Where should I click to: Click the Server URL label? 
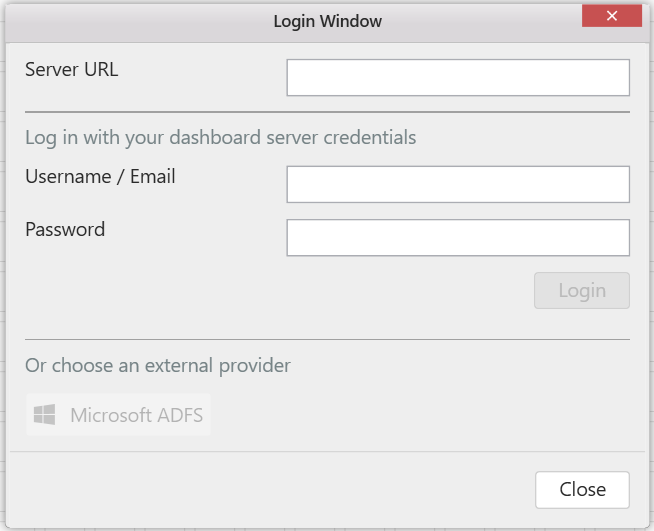click(71, 69)
